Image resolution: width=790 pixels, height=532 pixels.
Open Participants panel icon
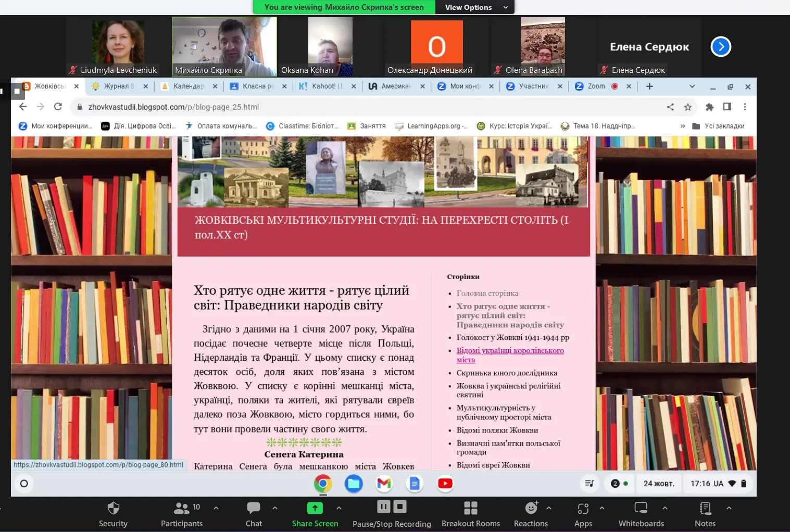(x=182, y=508)
